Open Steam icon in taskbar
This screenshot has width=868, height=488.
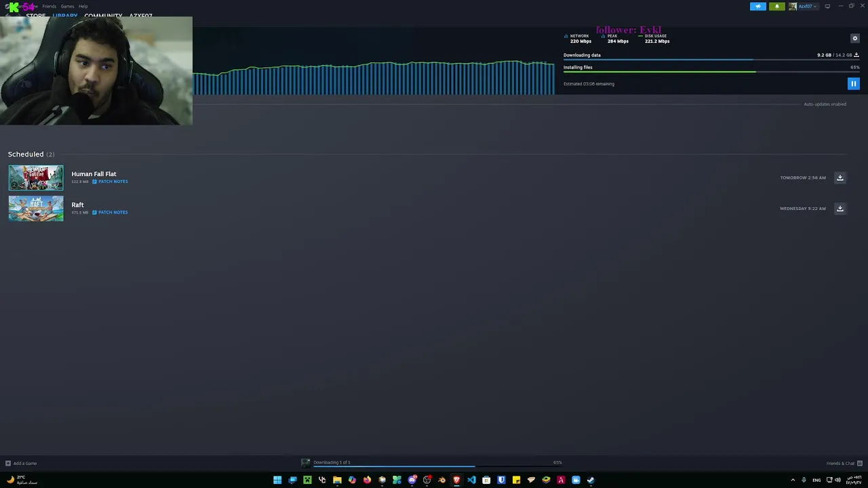[591, 480]
